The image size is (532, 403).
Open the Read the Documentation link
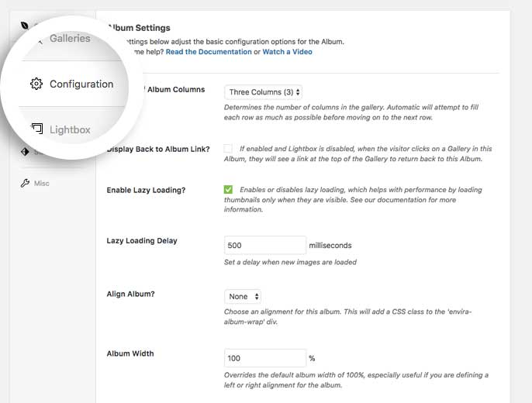pos(209,52)
